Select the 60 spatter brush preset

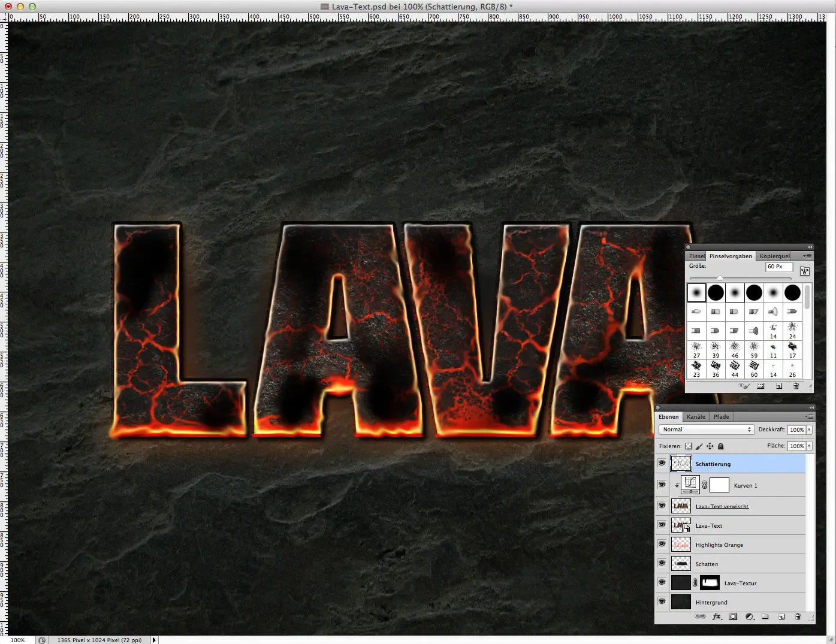(754, 367)
